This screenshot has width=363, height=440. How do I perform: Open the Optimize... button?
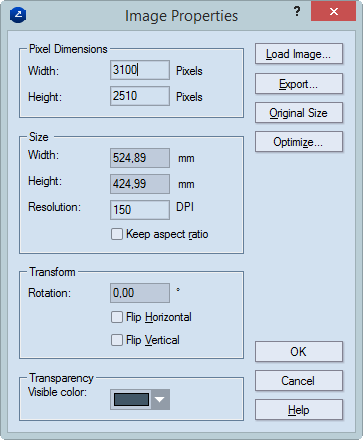point(299,142)
